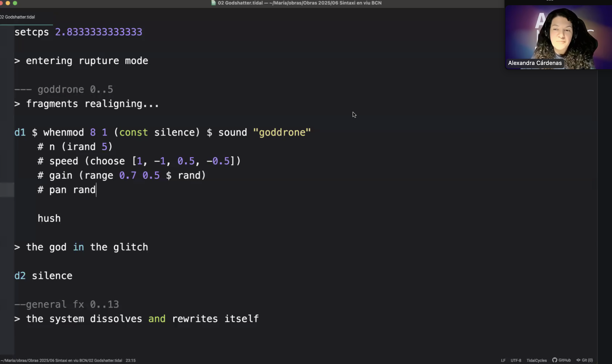Open the TidalCycles grammar selector

point(536,360)
